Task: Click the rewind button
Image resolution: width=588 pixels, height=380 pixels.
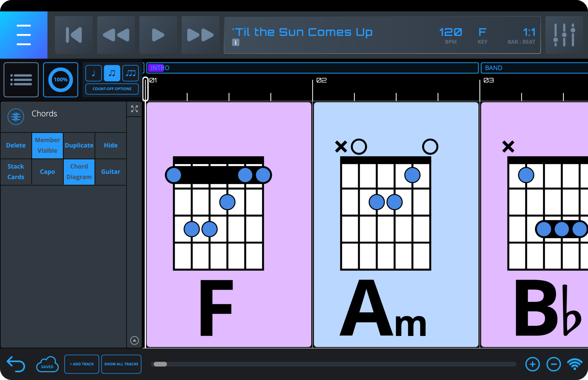Action: (x=116, y=35)
